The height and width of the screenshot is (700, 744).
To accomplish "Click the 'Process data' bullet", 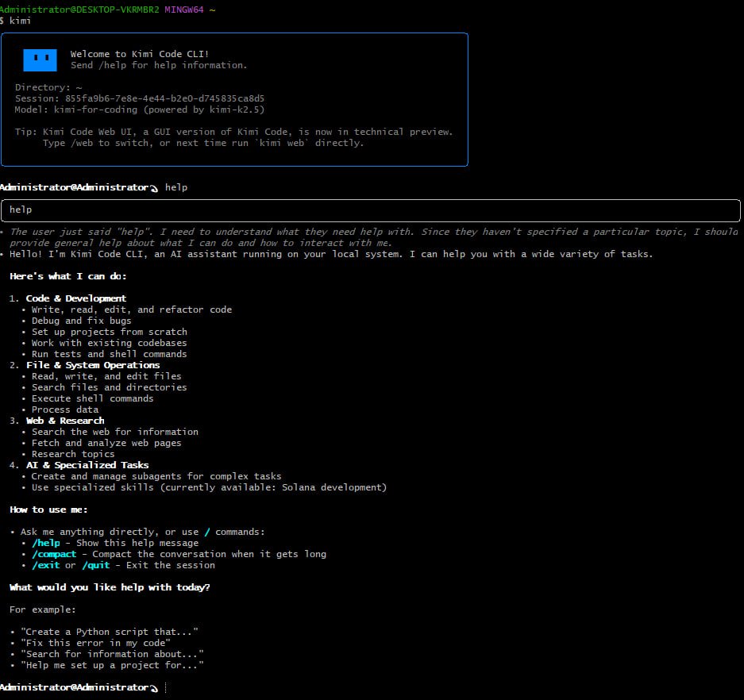I will click(65, 410).
